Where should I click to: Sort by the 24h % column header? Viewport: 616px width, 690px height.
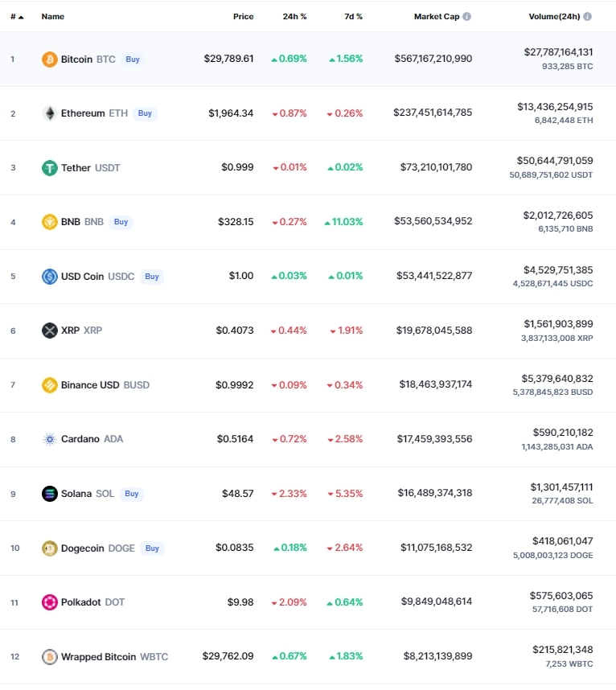point(294,17)
